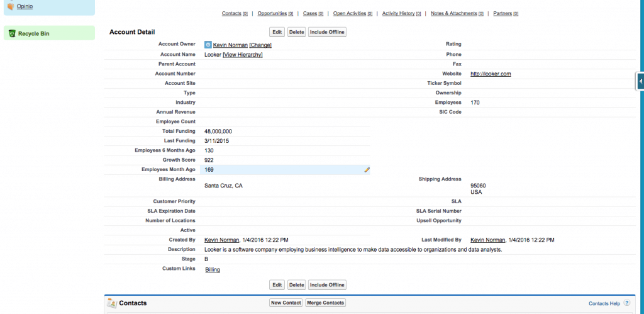Click the top Delete button
Image resolution: width=644 pixels, height=314 pixels.
coord(297,32)
